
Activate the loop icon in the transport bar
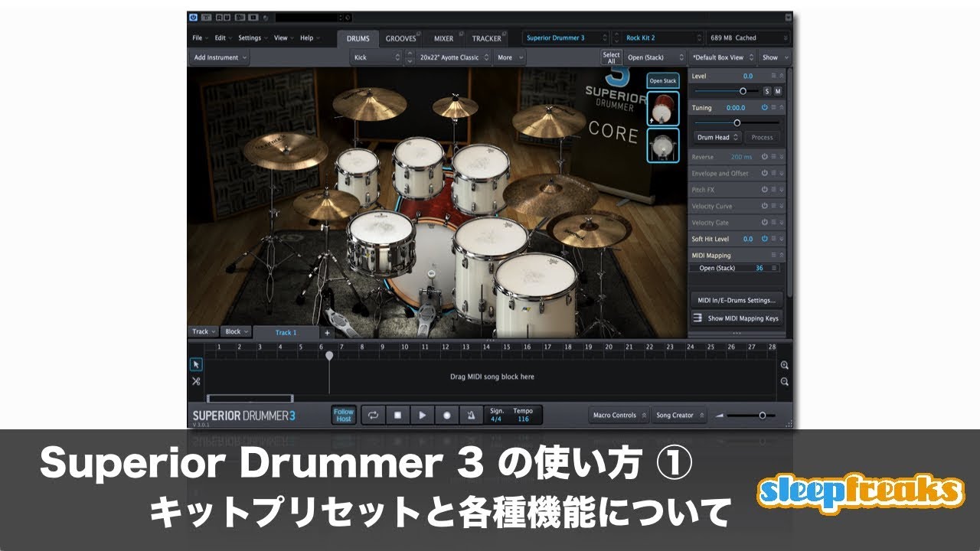coord(373,414)
